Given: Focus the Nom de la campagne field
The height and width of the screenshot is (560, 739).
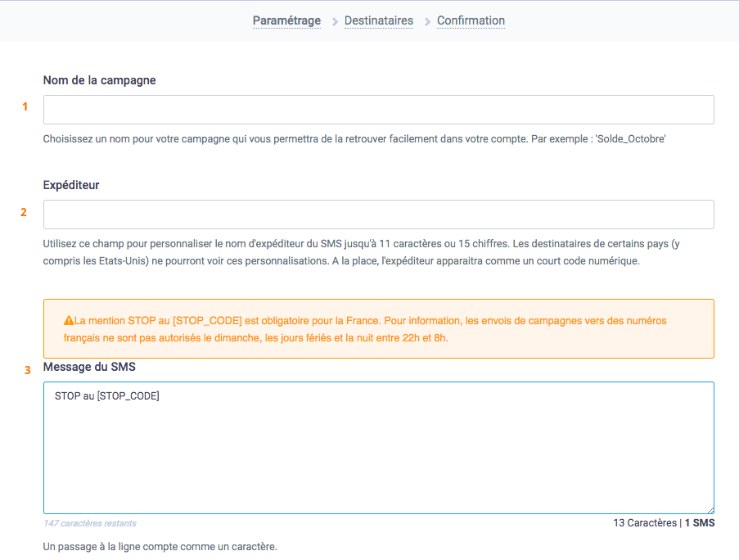Looking at the screenshot, I should [x=378, y=110].
